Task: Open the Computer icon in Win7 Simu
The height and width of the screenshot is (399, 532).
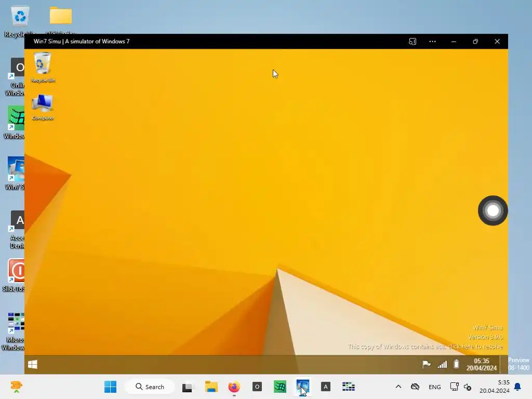Action: coord(43,107)
